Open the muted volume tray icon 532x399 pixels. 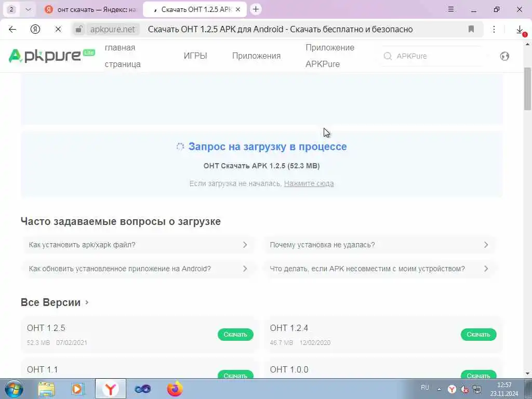pos(464,390)
